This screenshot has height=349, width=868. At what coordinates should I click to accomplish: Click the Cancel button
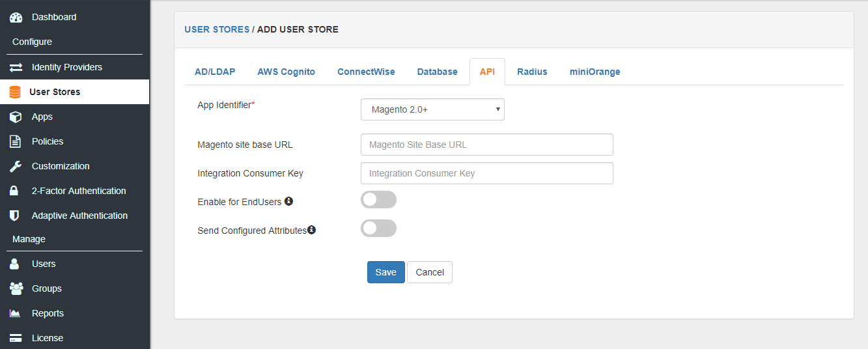point(430,272)
